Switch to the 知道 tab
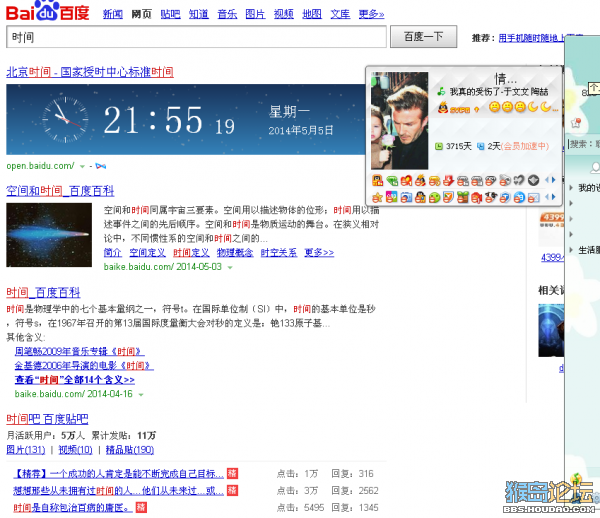Screen dimensions: 600x518 tap(199, 14)
